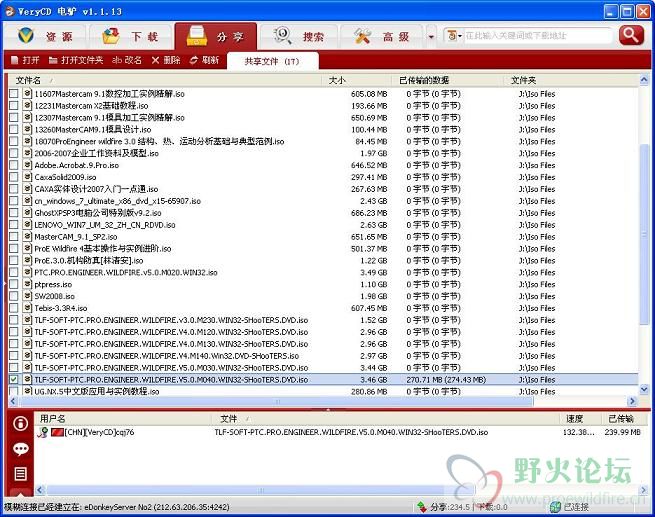Screen dimensions: 655x517
Task: Click file icon of 13260MasterCAM9.1 iso
Action: [27, 129]
